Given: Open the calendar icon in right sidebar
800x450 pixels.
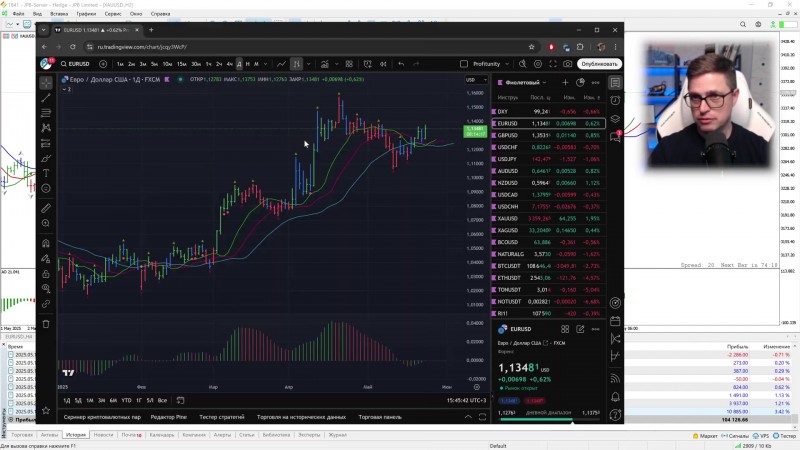Looking at the screenshot, I should point(615,321).
